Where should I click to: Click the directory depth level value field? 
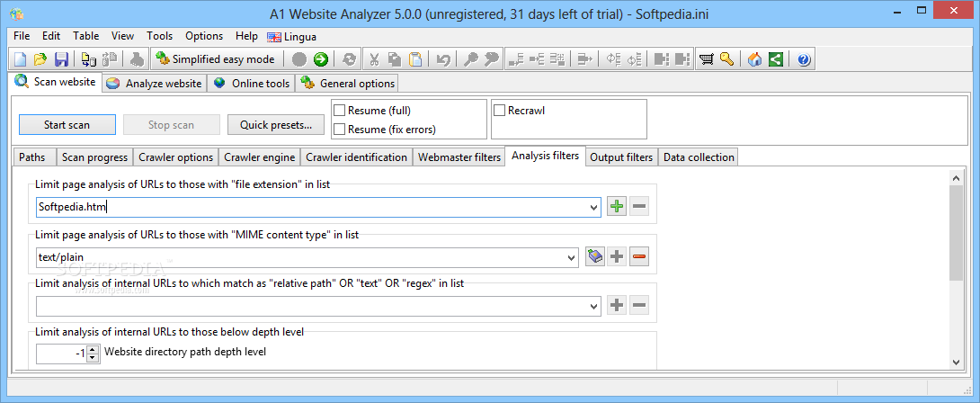(61, 354)
